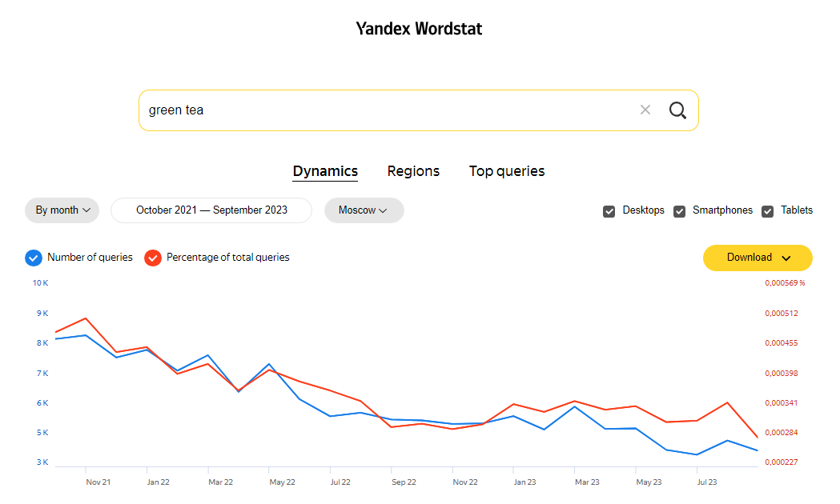The image size is (840, 504).
Task: Open the Top queries tab
Action: (x=506, y=170)
